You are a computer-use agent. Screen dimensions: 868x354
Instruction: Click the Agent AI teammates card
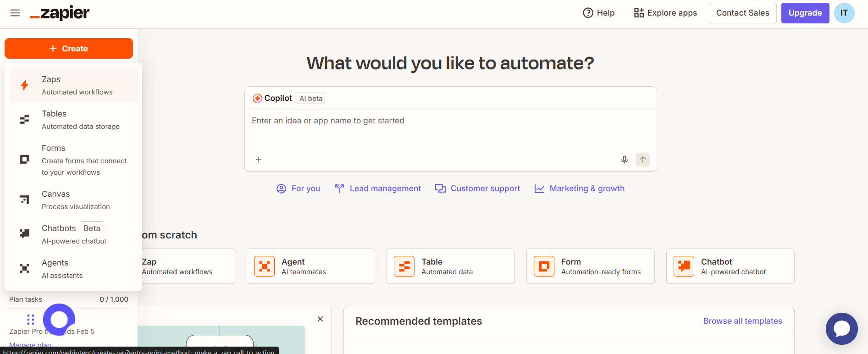coord(311,266)
